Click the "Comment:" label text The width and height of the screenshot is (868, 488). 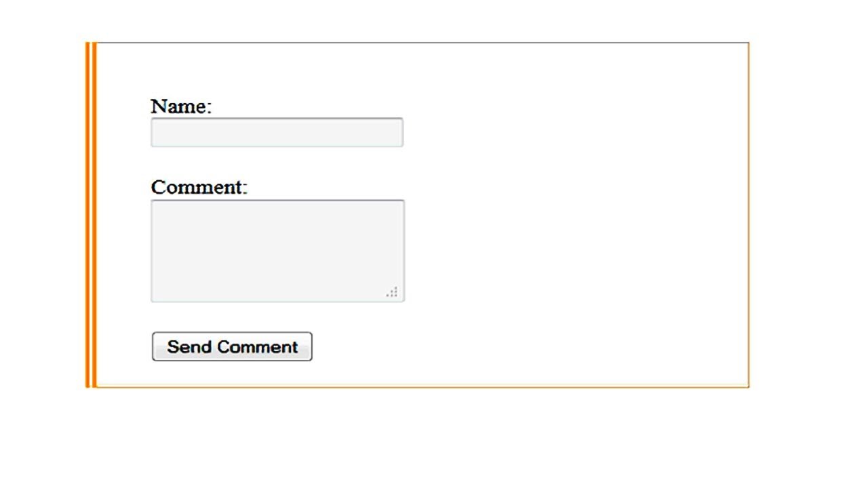(199, 187)
